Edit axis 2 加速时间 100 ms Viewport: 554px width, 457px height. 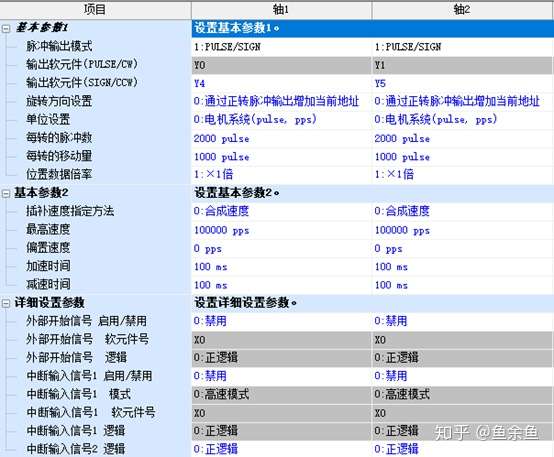tap(462, 267)
